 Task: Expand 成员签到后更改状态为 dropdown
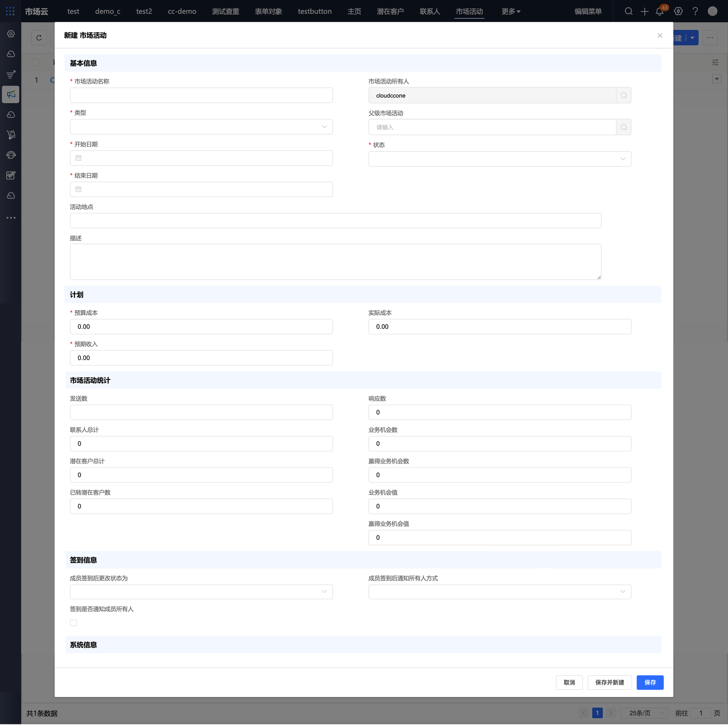(x=201, y=591)
